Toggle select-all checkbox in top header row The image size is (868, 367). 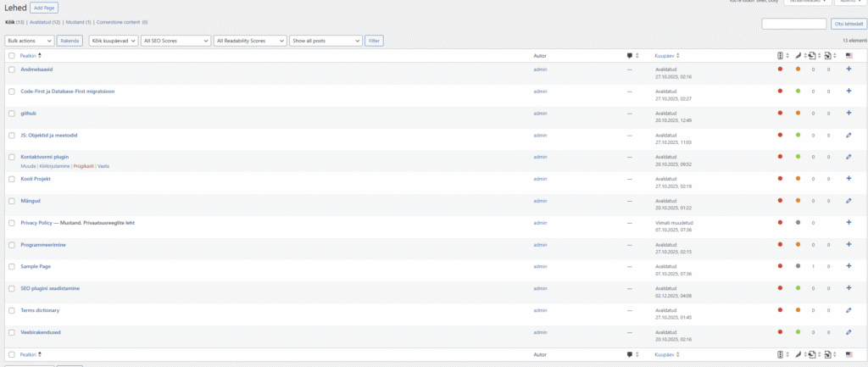[12, 56]
